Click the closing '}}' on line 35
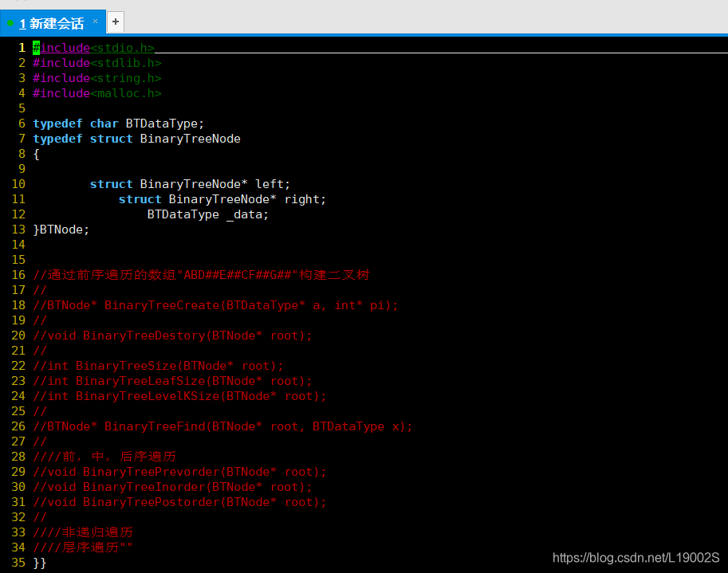This screenshot has height=573, width=728. (x=39, y=563)
